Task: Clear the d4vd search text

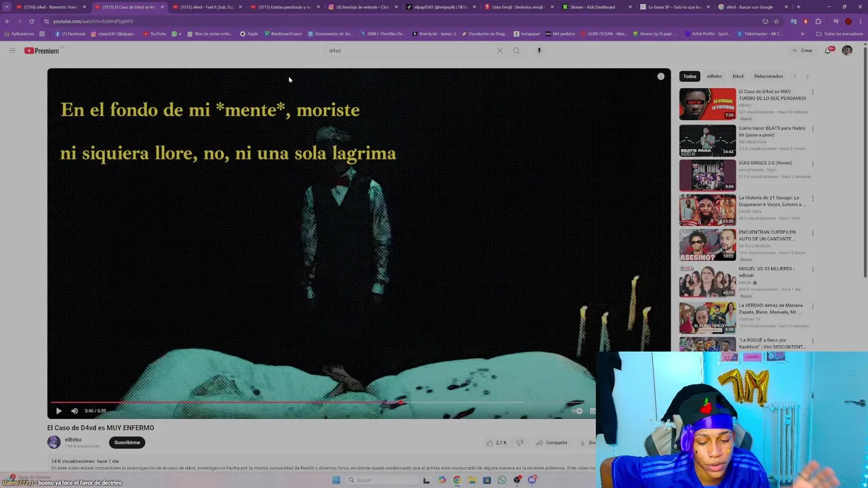Action: 500,51
